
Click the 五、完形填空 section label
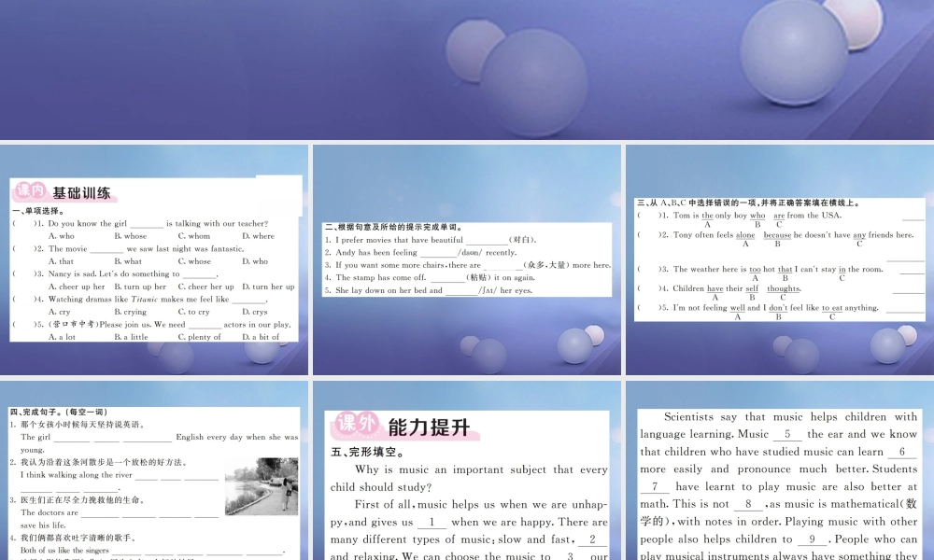click(x=367, y=453)
